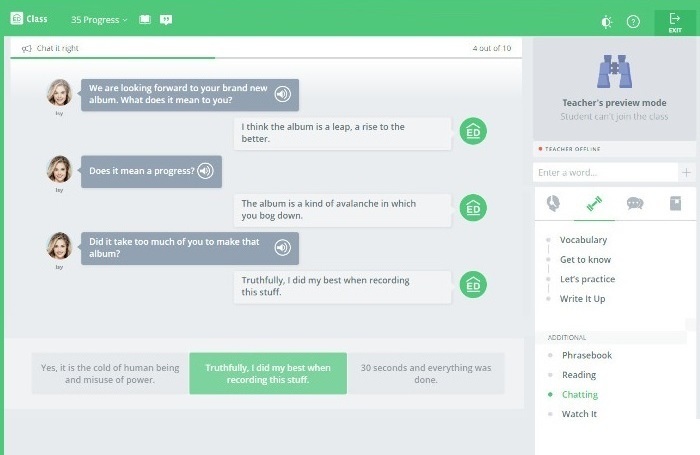Play audio for 'Does it mean a progress?'
This screenshot has height=455, width=700.
tap(206, 171)
